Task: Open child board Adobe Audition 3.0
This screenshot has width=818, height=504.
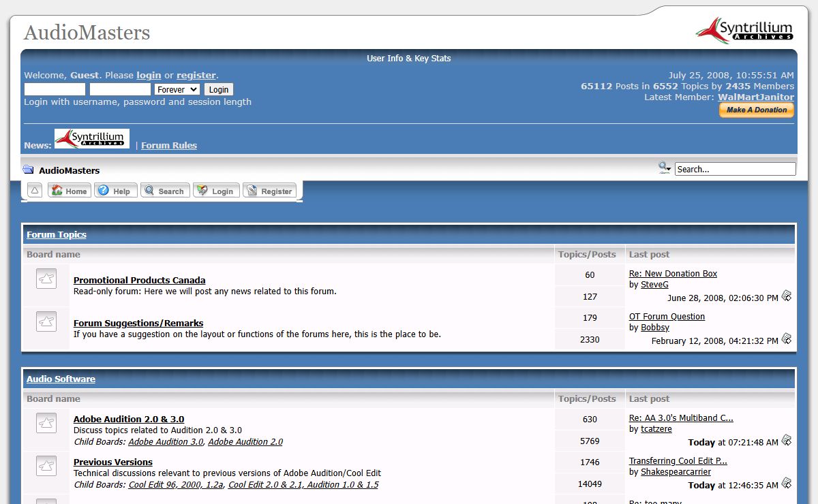Action: (166, 441)
